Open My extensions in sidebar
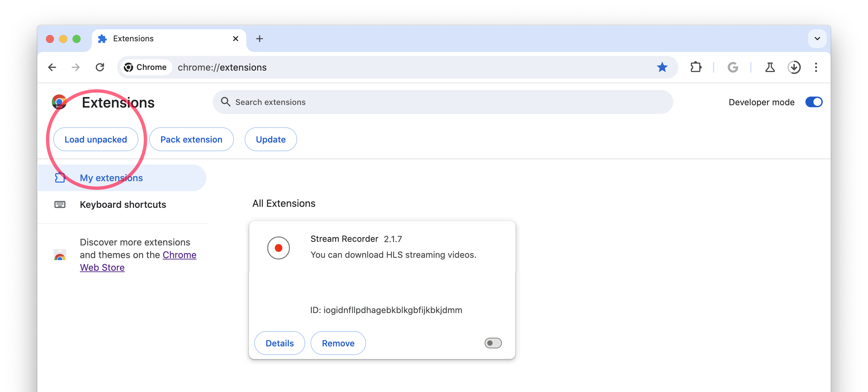 point(121,178)
